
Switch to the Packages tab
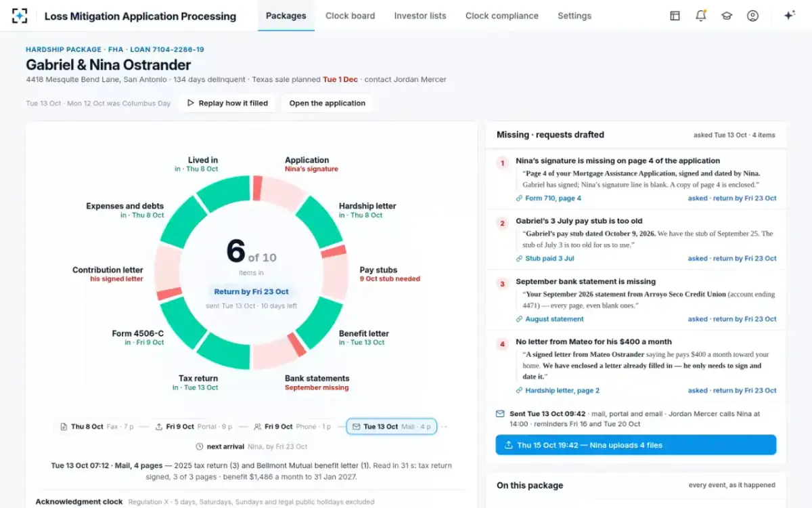[286, 16]
